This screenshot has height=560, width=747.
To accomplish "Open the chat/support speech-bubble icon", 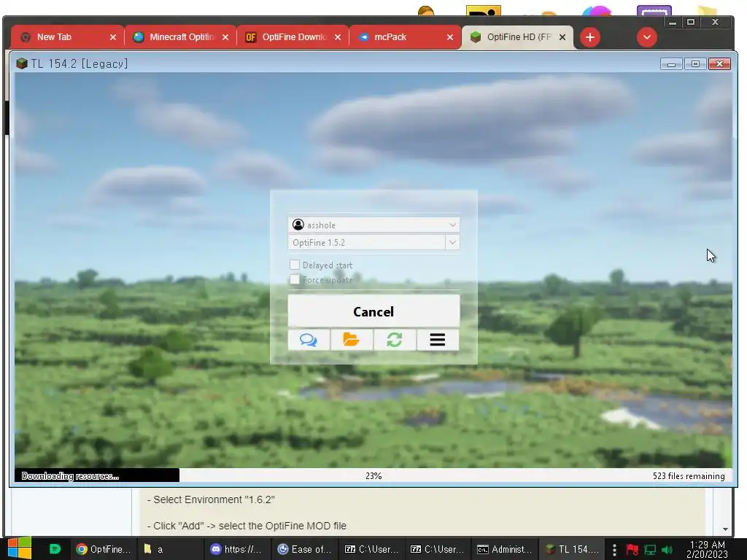I will click(x=309, y=340).
